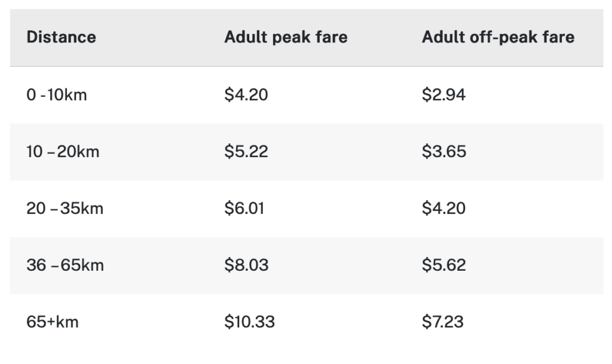
Task: Click the Distance column header
Action: point(62,38)
